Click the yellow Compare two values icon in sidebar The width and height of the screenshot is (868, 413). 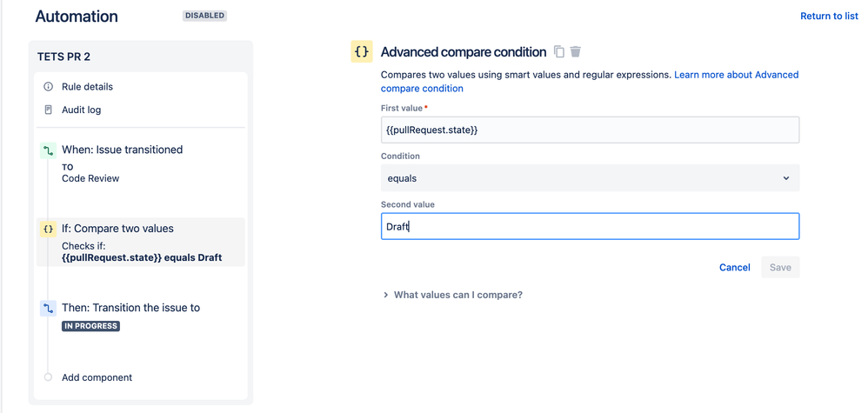pyautogui.click(x=48, y=229)
